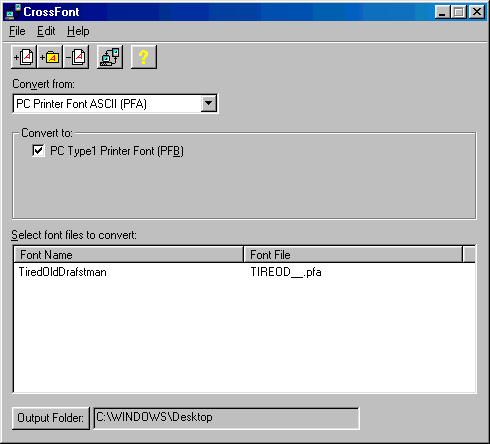Expand the Convert from dropdown arrow
The image size is (490, 444).
pyautogui.click(x=209, y=104)
